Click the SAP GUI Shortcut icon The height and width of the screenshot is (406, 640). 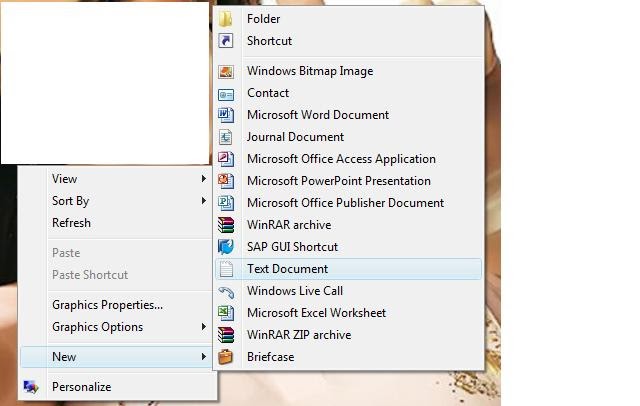point(226,247)
